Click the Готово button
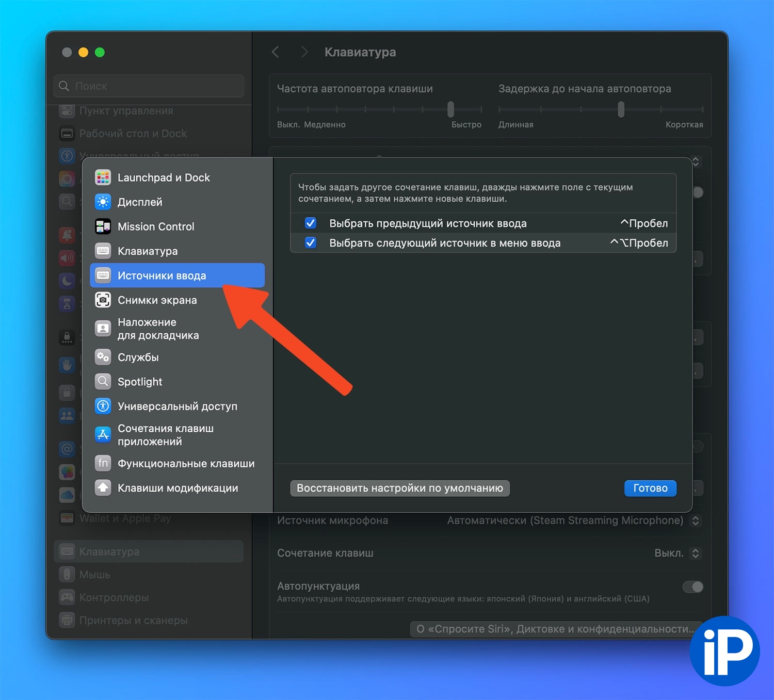 coord(650,488)
